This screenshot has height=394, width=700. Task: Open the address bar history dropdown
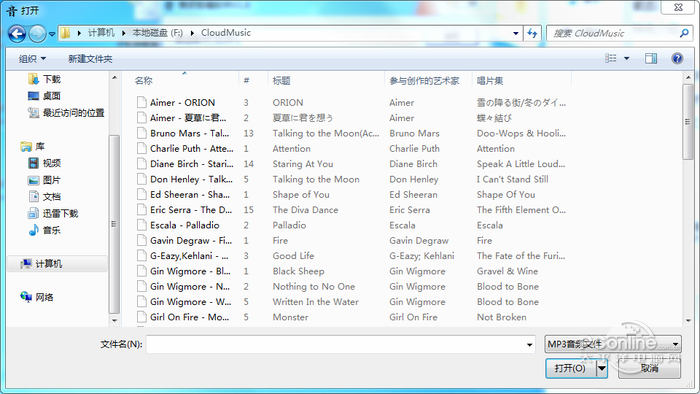point(516,33)
